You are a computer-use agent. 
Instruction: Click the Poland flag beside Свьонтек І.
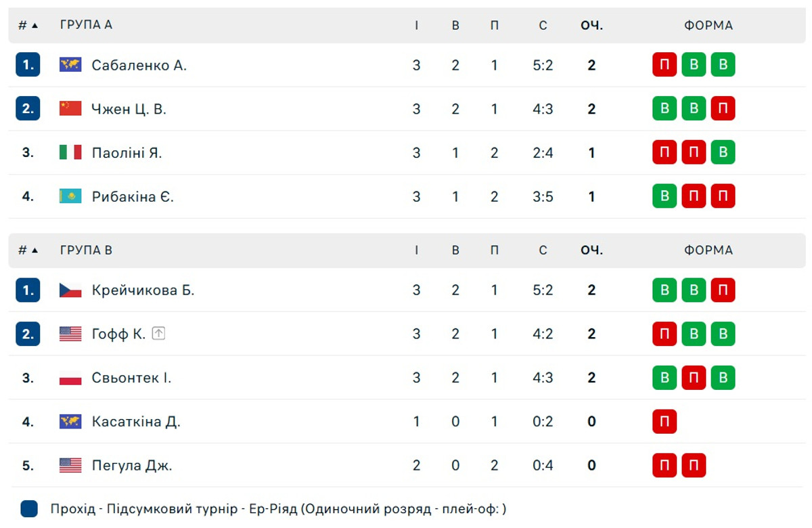click(x=70, y=378)
